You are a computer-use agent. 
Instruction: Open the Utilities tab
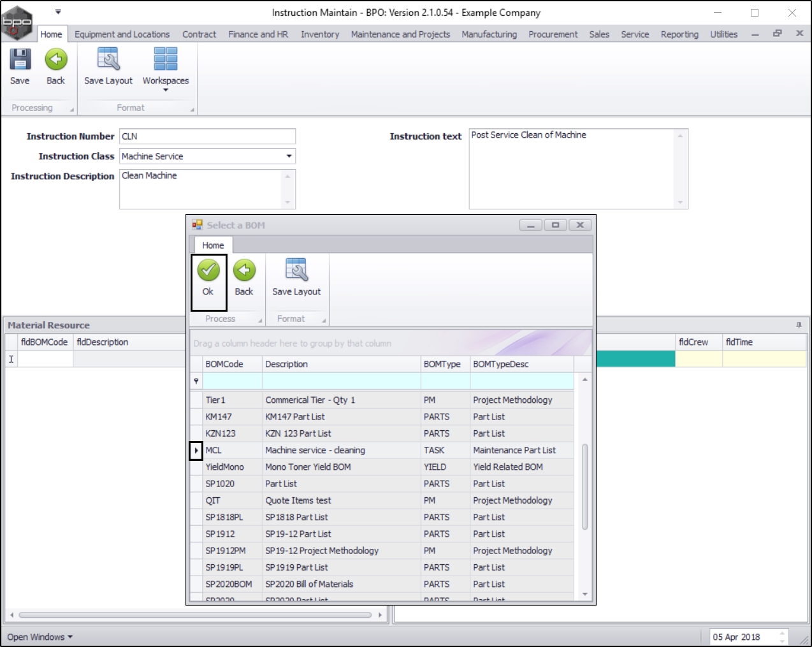724,34
